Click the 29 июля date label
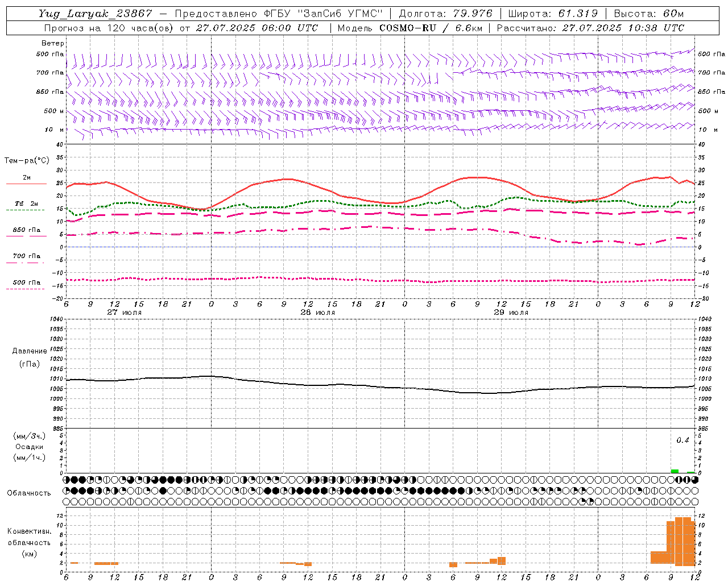 pos(511,312)
